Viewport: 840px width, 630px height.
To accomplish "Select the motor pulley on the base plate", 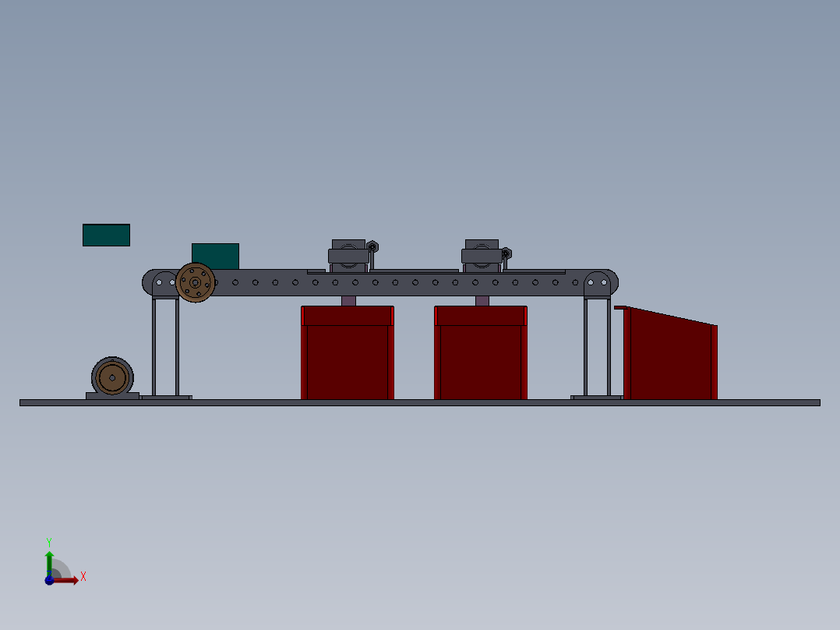I will pos(112,378).
